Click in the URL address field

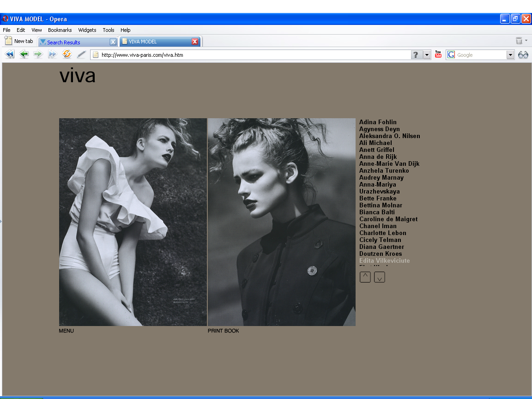tap(254, 55)
